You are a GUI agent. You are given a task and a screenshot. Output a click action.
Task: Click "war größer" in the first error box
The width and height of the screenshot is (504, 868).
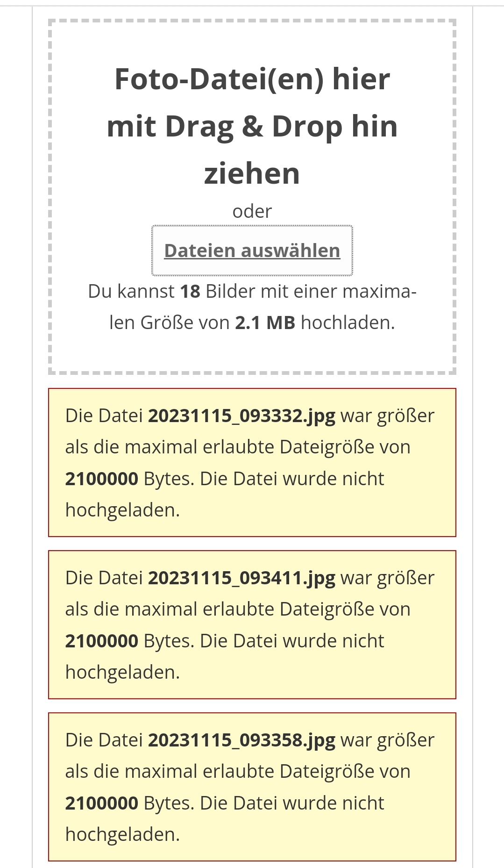click(388, 416)
